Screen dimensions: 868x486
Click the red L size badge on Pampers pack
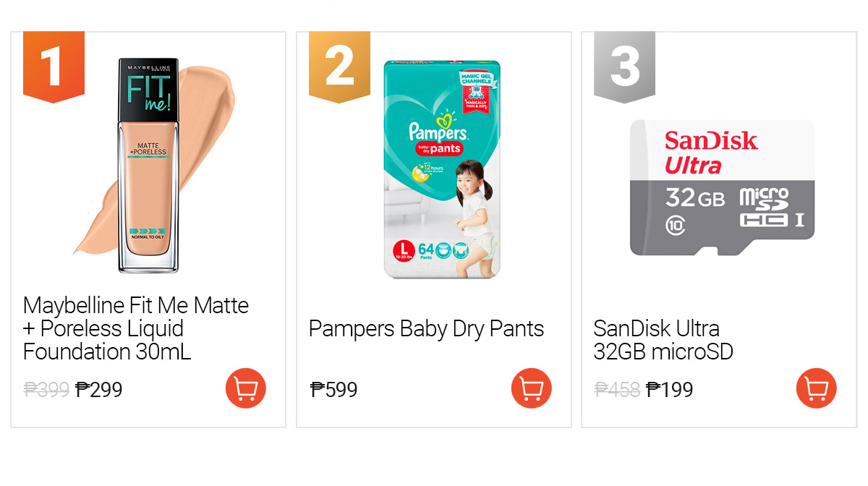[x=401, y=251]
